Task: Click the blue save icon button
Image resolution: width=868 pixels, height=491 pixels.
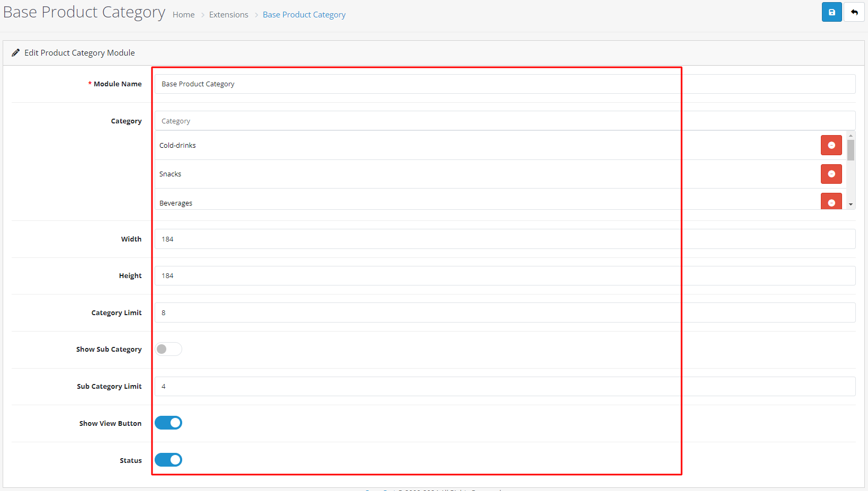Action: (831, 12)
